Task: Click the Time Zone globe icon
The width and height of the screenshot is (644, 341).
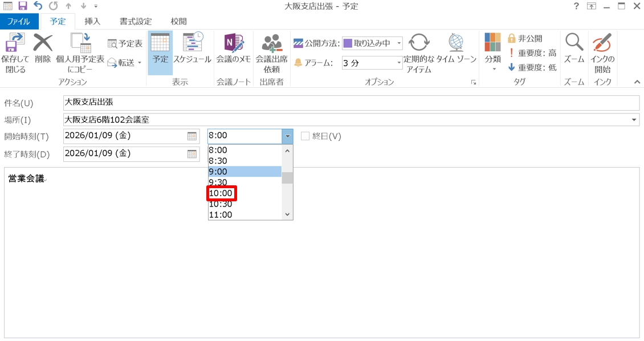Action: 456,43
